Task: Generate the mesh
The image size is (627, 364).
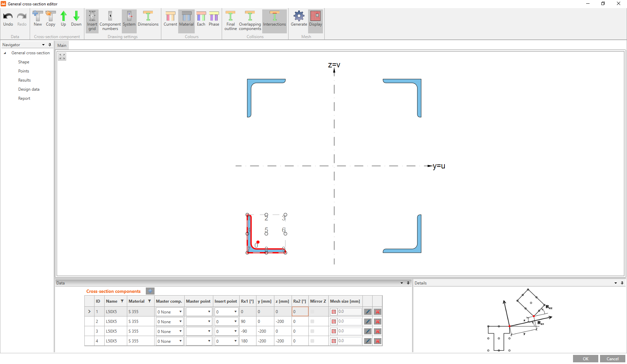Action: click(x=299, y=19)
